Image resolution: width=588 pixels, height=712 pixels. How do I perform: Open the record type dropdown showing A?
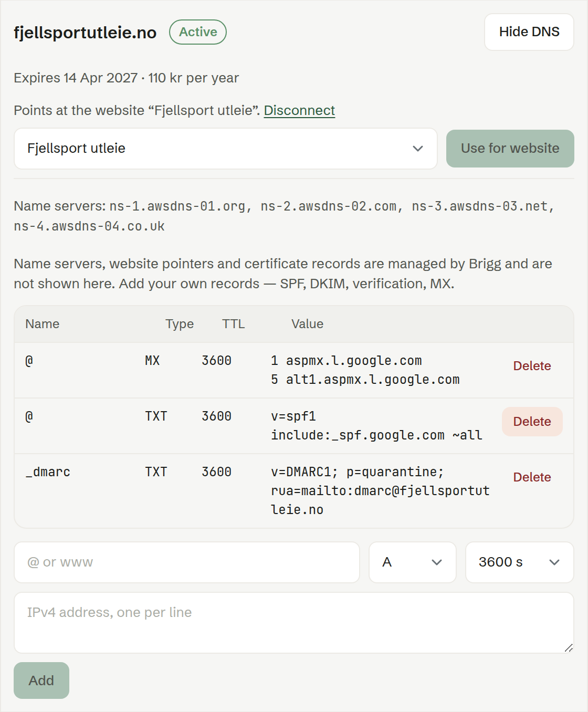click(413, 562)
